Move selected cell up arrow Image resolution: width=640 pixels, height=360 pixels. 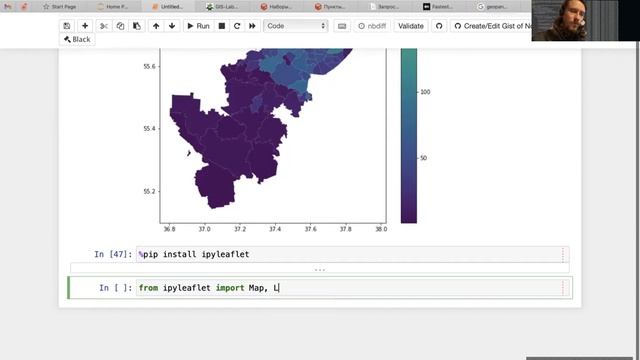pos(156,26)
